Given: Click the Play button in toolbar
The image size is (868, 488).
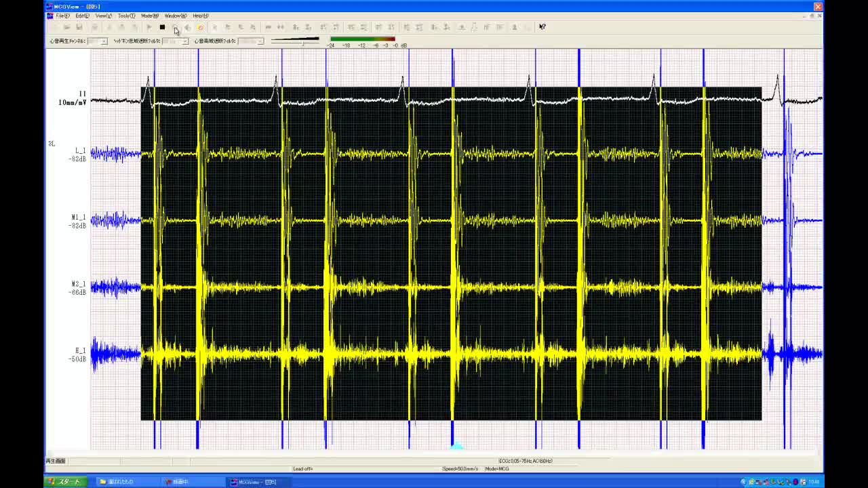Looking at the screenshot, I should pos(149,27).
